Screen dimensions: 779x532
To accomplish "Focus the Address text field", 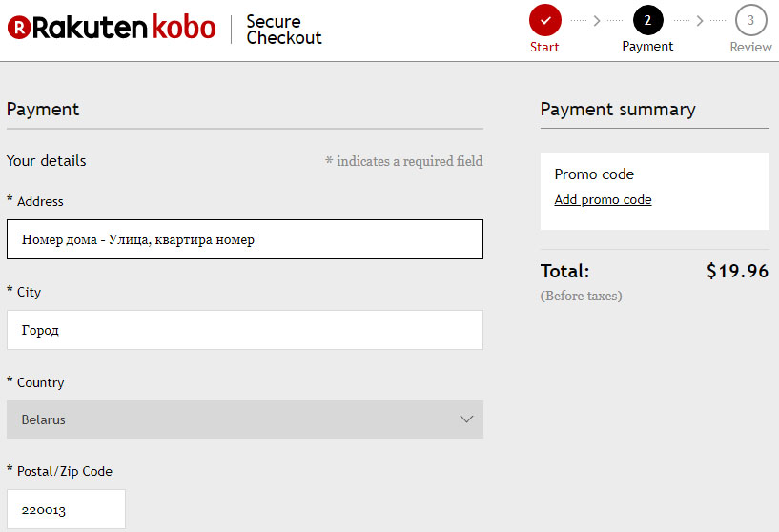I will [244, 239].
